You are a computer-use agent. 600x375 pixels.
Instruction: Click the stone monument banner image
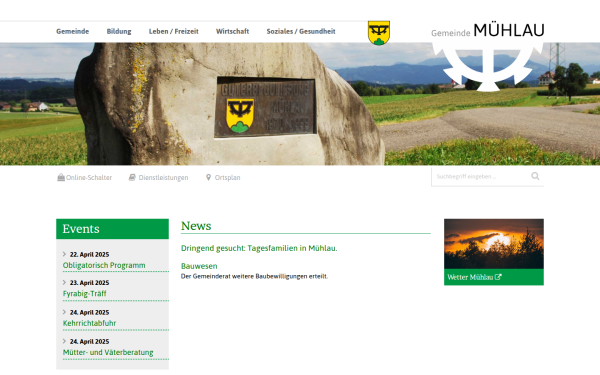click(300, 104)
